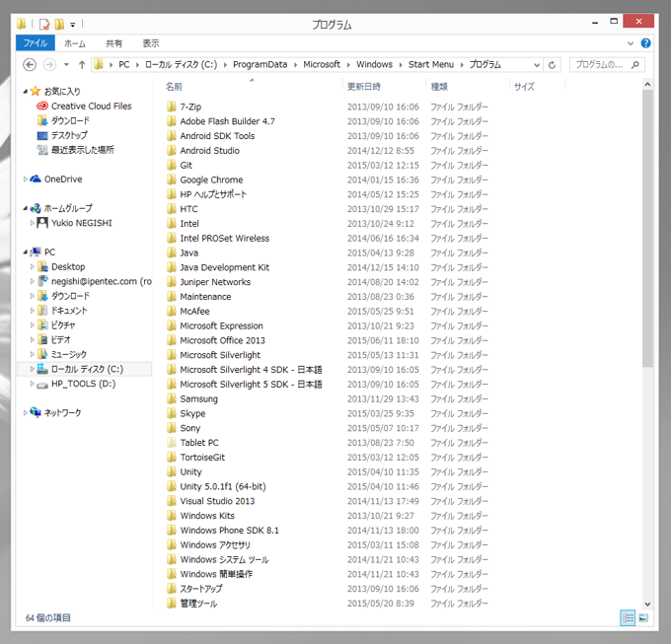Viewport: 671px width, 644px height.
Task: Open quick access toolbar customize dropdown
Action: point(73,25)
